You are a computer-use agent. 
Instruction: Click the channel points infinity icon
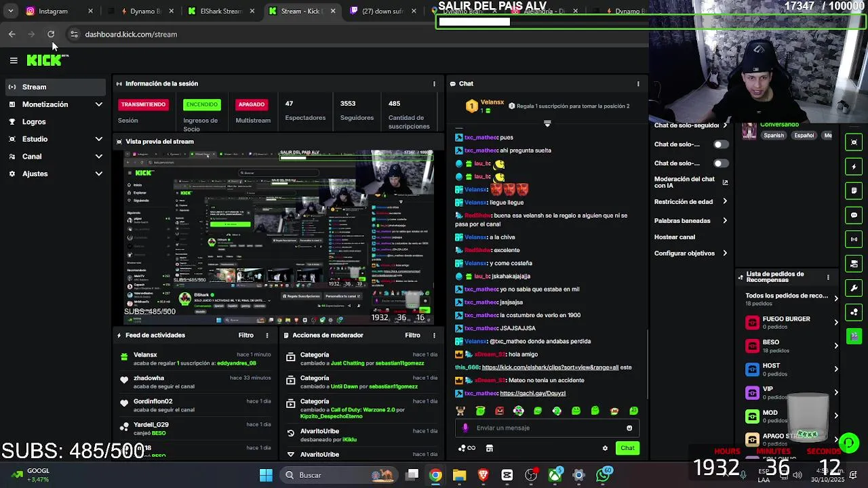coord(467,448)
